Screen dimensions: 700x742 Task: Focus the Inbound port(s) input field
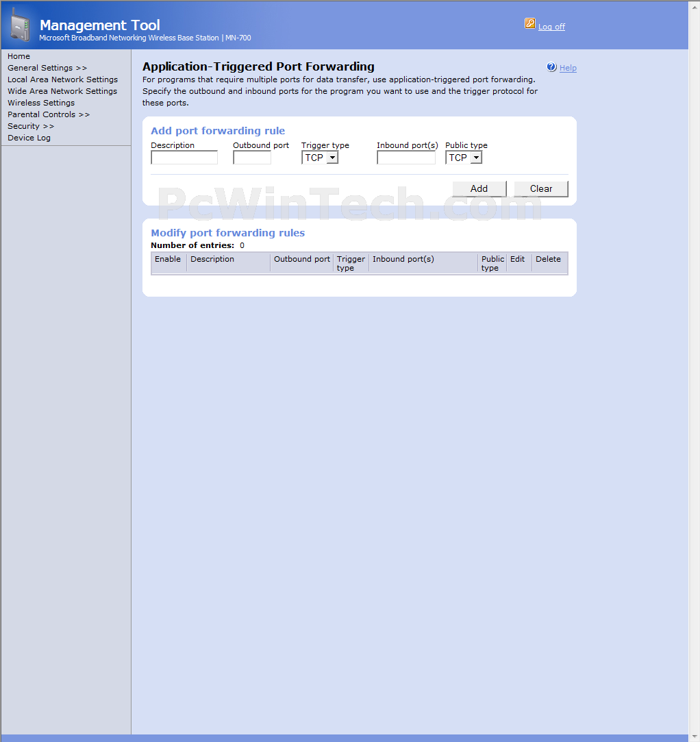406,158
